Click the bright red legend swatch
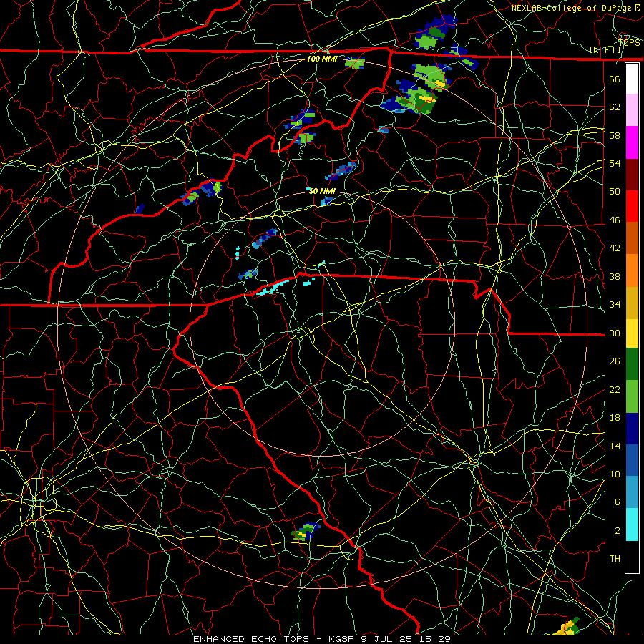644x644 pixels. pyautogui.click(x=632, y=206)
